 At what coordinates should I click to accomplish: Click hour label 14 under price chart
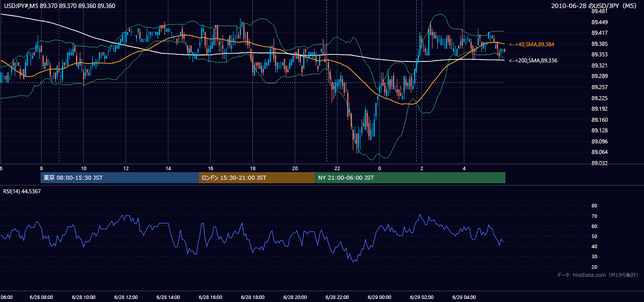(x=168, y=168)
